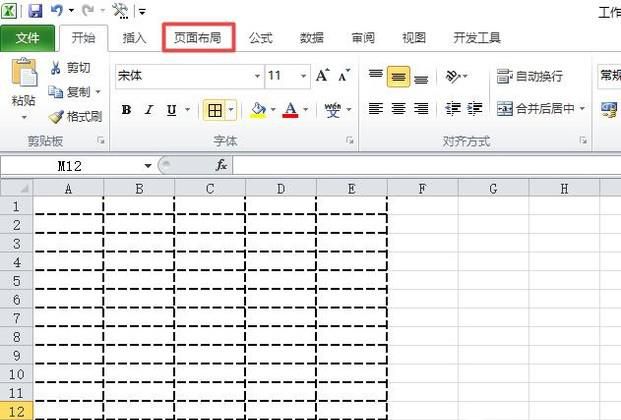Open the Undo history dropdown arrow
Viewport: 621px width, 420px height.
71,11
